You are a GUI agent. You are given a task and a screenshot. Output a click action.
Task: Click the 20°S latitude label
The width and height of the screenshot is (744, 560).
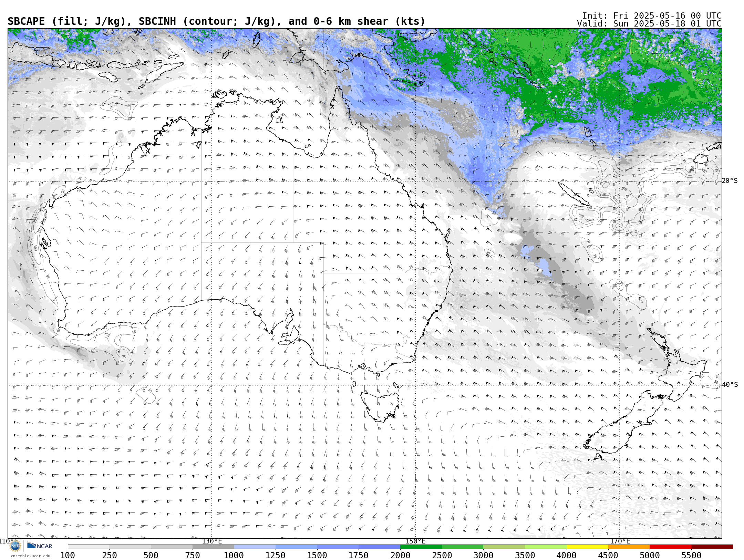pos(730,181)
